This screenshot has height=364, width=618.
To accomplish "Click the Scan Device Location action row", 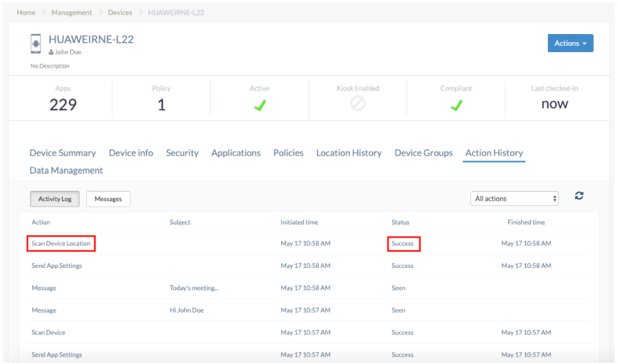I will [x=61, y=244].
